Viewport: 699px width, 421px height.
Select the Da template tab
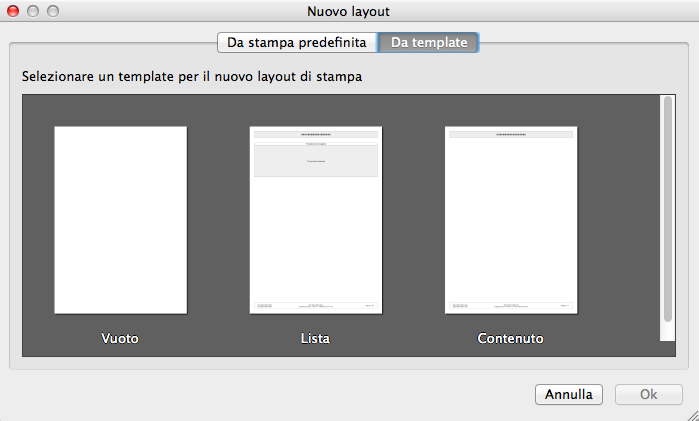[429, 43]
